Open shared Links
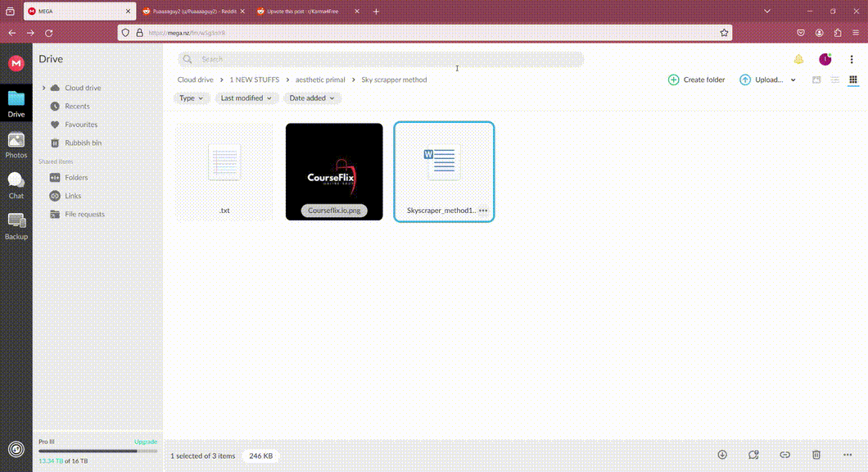868x472 pixels. pos(73,196)
